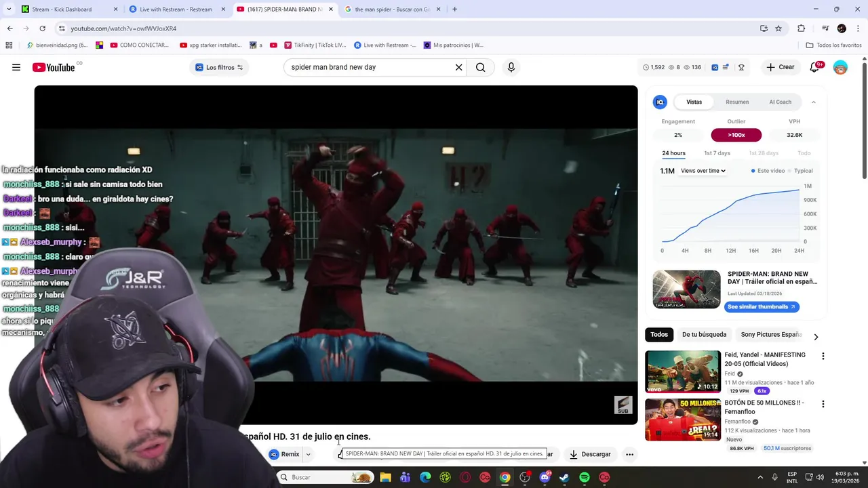Start voice search with the microphone
The height and width of the screenshot is (488, 868).
(511, 67)
